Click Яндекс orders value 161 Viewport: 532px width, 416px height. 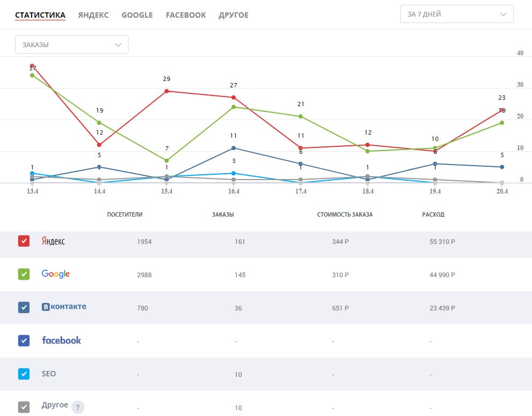click(x=239, y=242)
